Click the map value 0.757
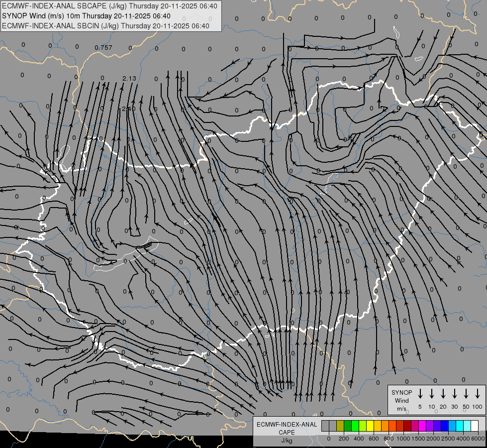 (x=103, y=48)
